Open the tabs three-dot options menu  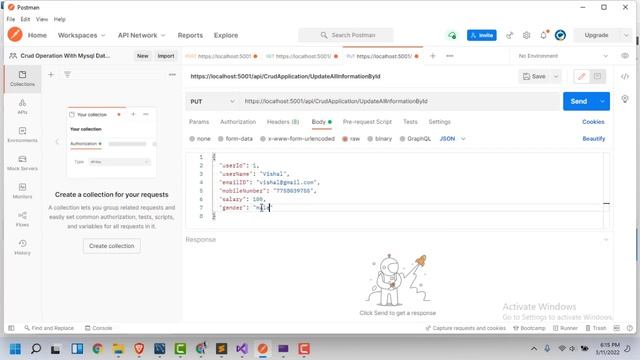pyautogui.click(x=450, y=56)
